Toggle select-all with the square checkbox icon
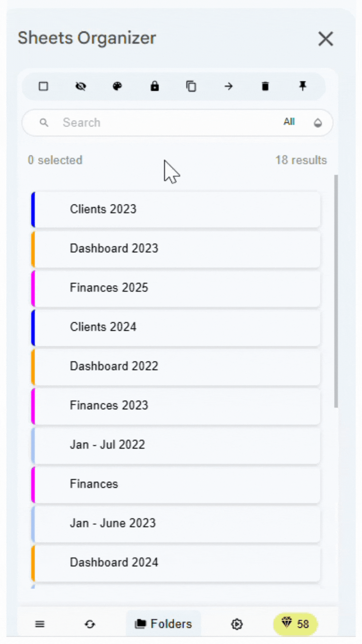 (x=44, y=87)
